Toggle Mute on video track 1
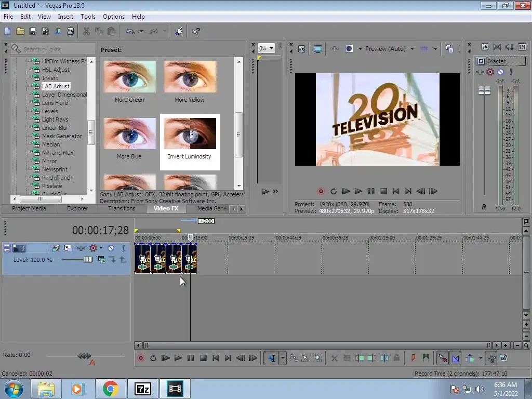Viewport: 532px width, 399px height. [x=111, y=248]
